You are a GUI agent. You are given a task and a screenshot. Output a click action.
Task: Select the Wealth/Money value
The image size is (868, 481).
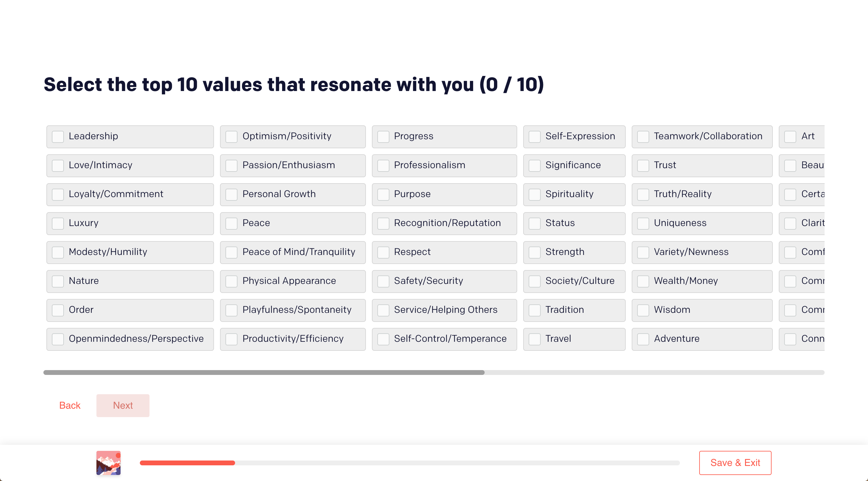point(643,281)
